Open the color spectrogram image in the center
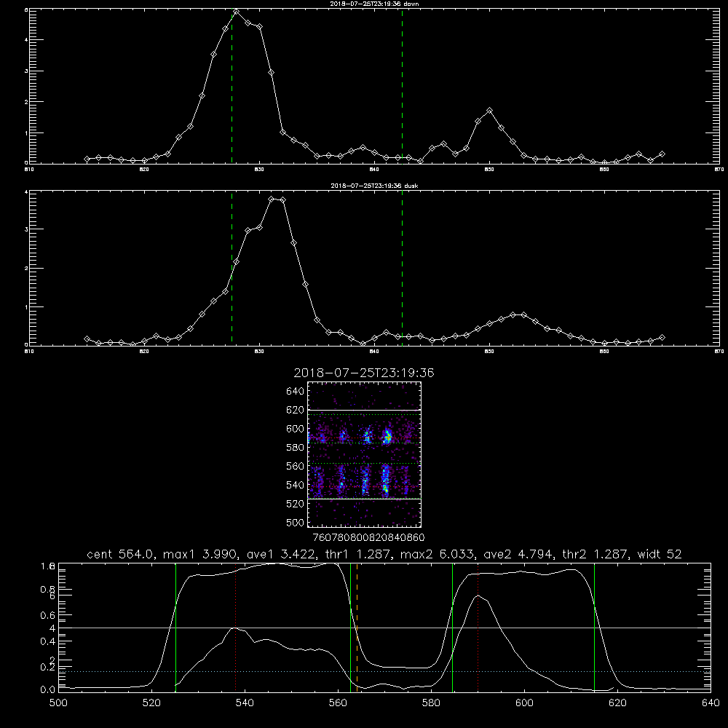The image size is (728, 728). coord(365,454)
